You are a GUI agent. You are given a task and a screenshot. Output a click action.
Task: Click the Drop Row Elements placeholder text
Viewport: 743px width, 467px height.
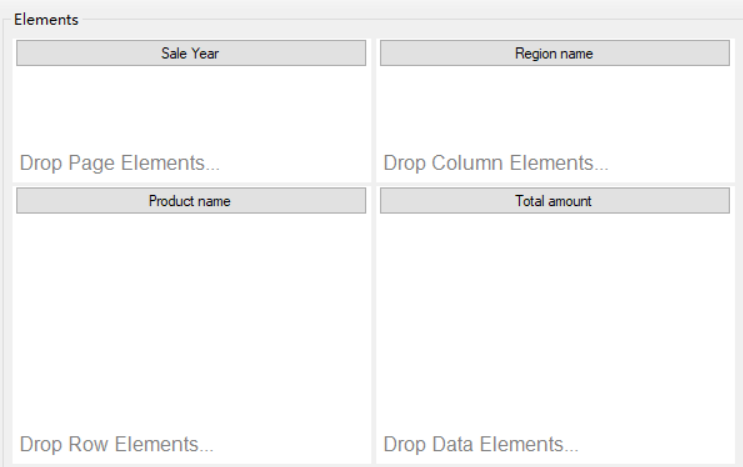click(117, 444)
